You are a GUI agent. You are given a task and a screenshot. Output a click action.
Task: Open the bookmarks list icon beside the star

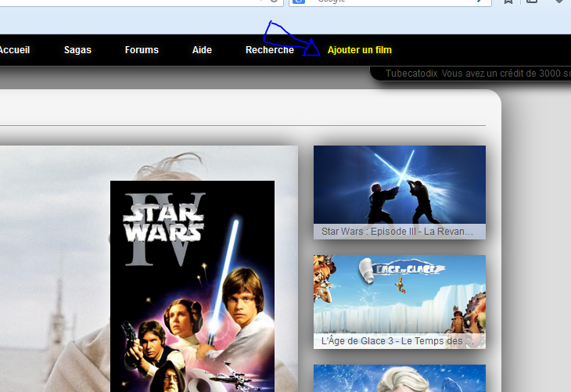(532, 2)
